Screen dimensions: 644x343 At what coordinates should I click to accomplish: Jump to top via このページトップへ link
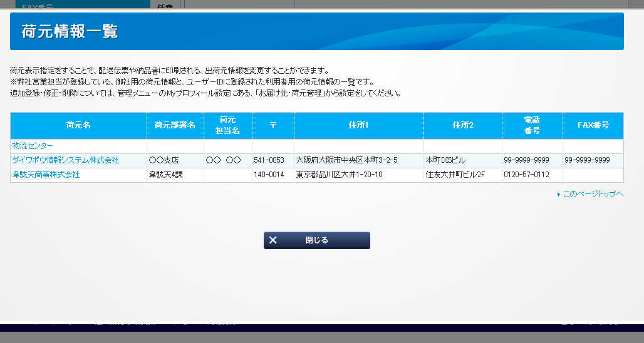pyautogui.click(x=593, y=194)
